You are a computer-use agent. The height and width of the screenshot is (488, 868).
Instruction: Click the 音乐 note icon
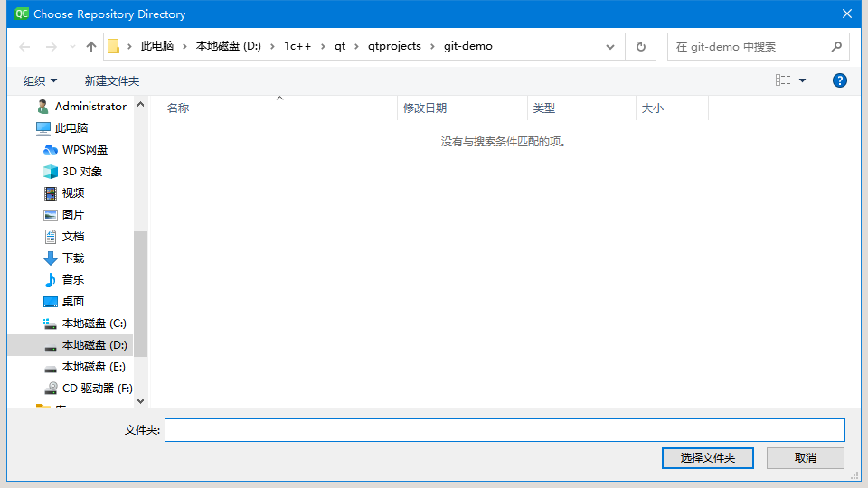point(51,280)
